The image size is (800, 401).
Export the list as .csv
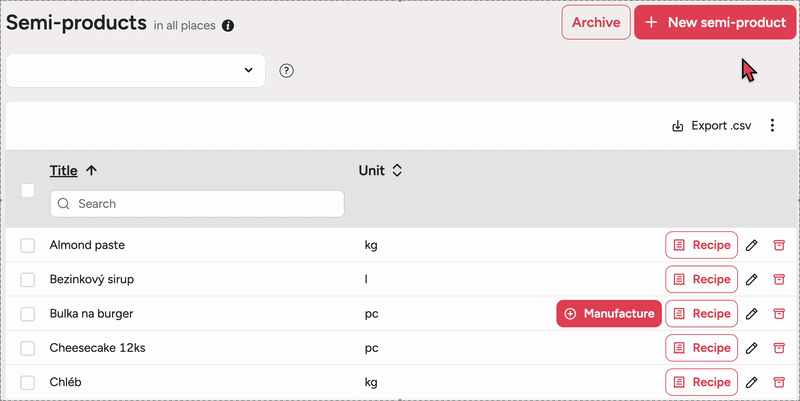[x=710, y=126]
